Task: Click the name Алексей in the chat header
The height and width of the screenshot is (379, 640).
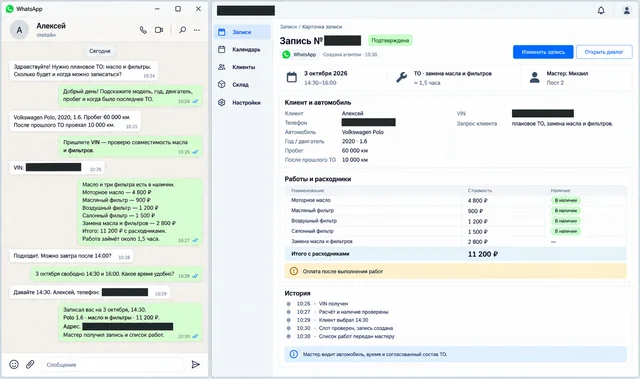Action: (51, 26)
